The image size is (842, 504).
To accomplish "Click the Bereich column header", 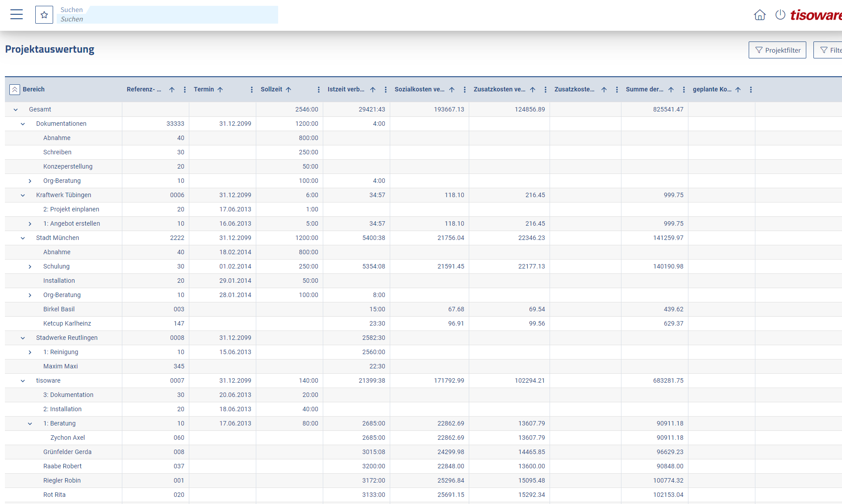I will click(x=33, y=89).
